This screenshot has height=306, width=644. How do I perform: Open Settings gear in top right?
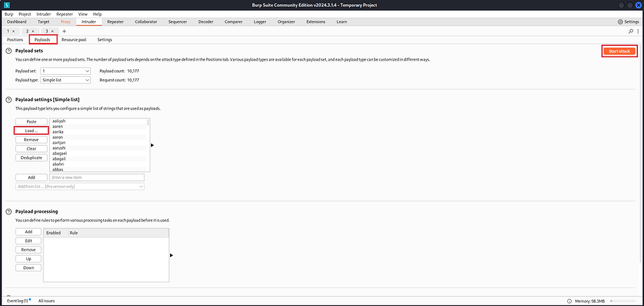coord(628,22)
